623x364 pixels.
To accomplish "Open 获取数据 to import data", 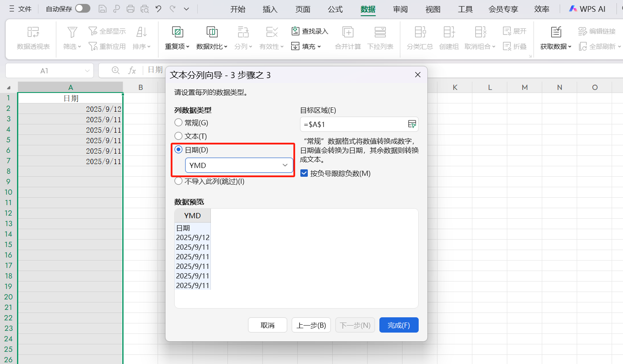I will 555,38.
